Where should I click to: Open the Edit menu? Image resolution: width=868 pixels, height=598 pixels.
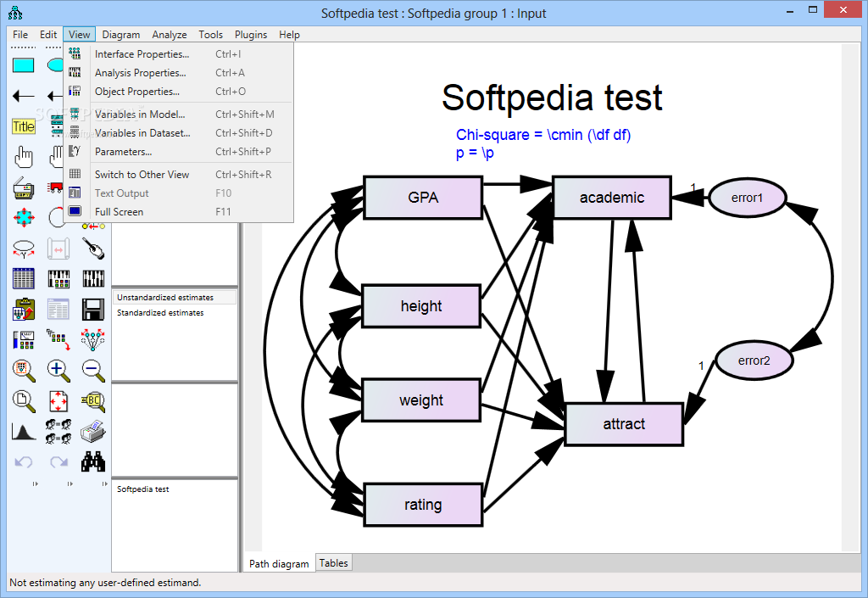(x=48, y=34)
